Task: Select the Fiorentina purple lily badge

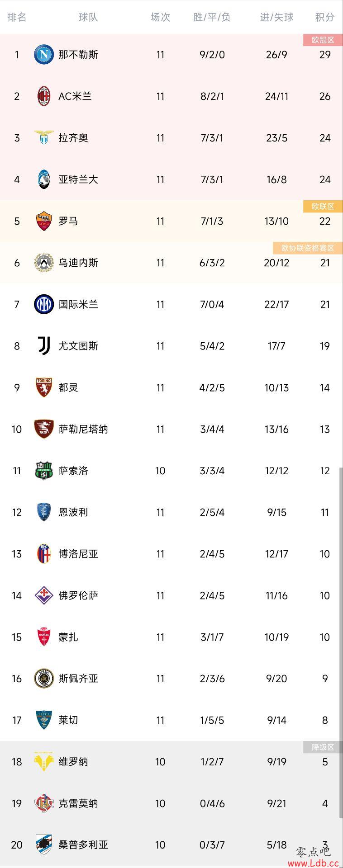Action: click(x=44, y=595)
